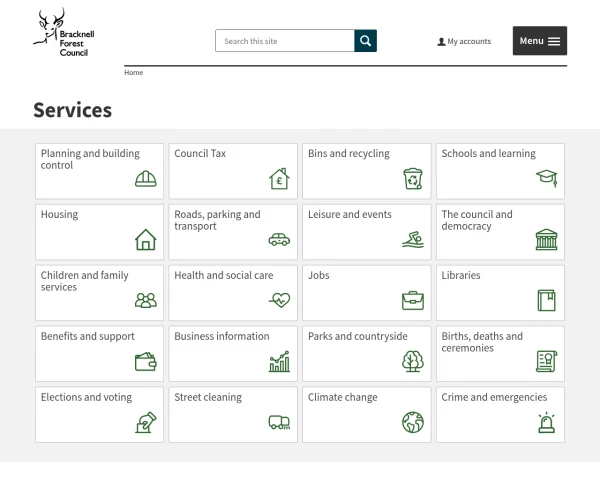This screenshot has height=480, width=600.
Task: Focus the Search this site field
Action: [x=285, y=41]
